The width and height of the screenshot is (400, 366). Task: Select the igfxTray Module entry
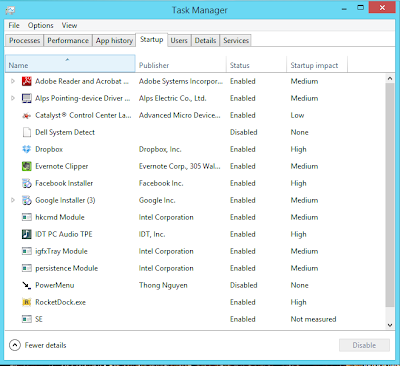pyautogui.click(x=61, y=251)
